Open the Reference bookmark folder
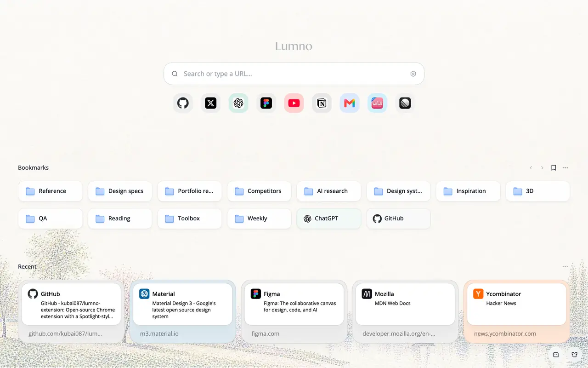 pos(51,191)
